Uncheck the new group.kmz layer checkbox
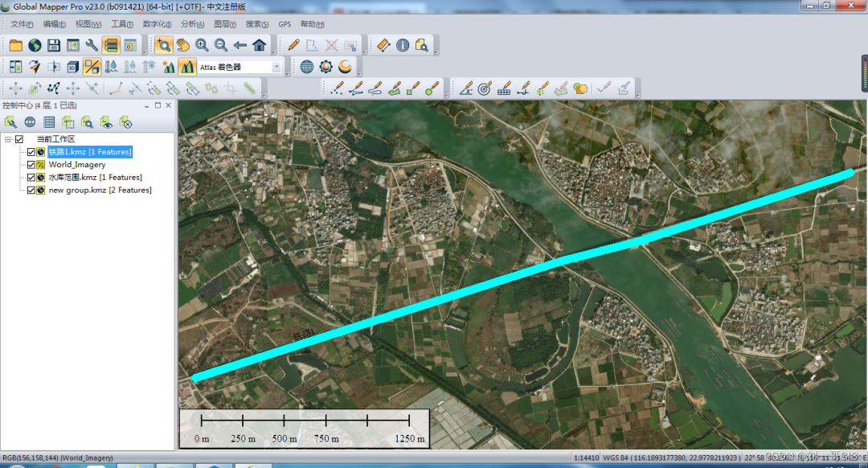This screenshot has height=468, width=868. click(31, 190)
